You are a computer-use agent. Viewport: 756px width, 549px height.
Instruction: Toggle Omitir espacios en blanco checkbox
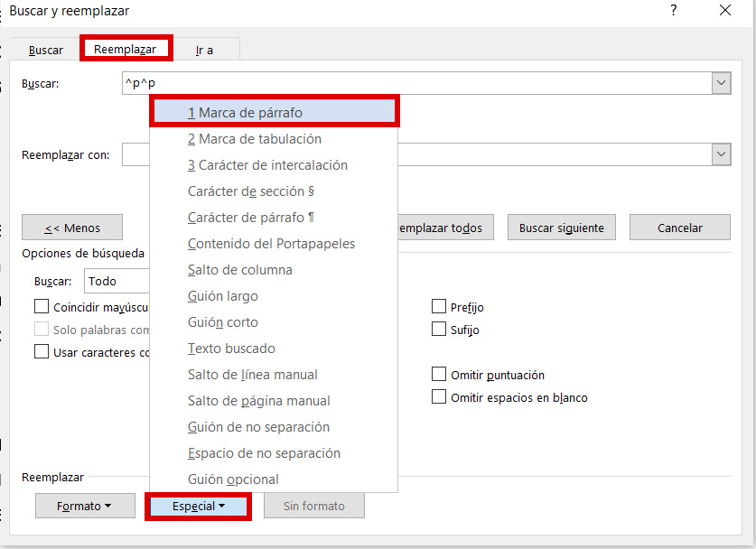coord(439,397)
